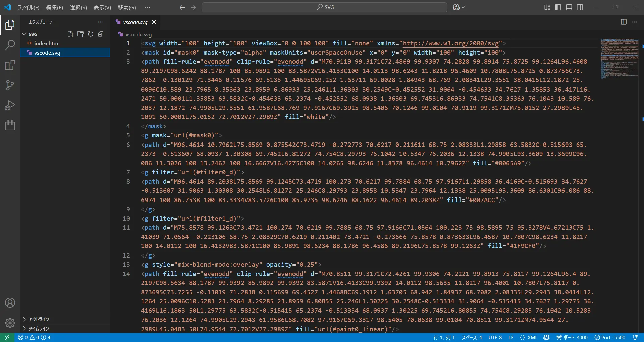
Task: Go forward using the navigation arrow
Action: point(193,7)
